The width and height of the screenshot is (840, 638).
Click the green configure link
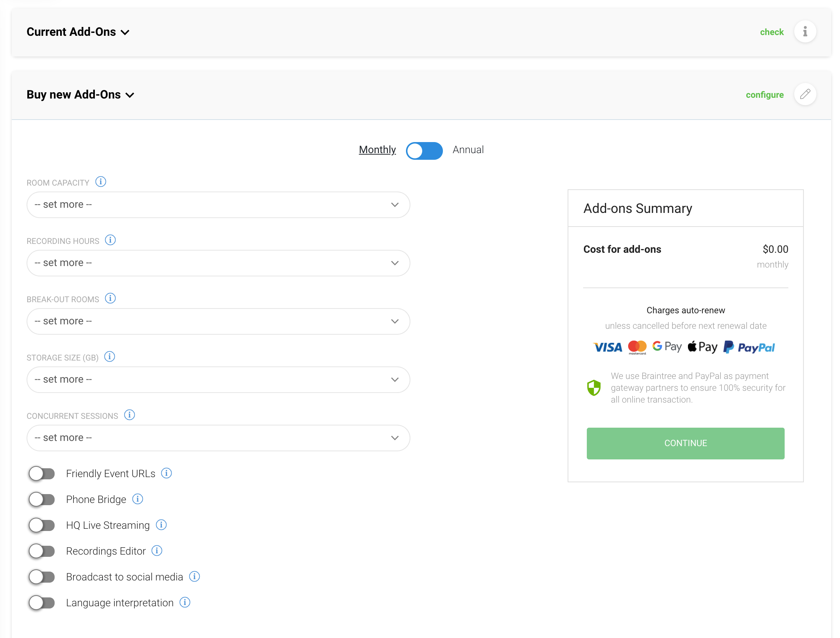[x=764, y=94]
